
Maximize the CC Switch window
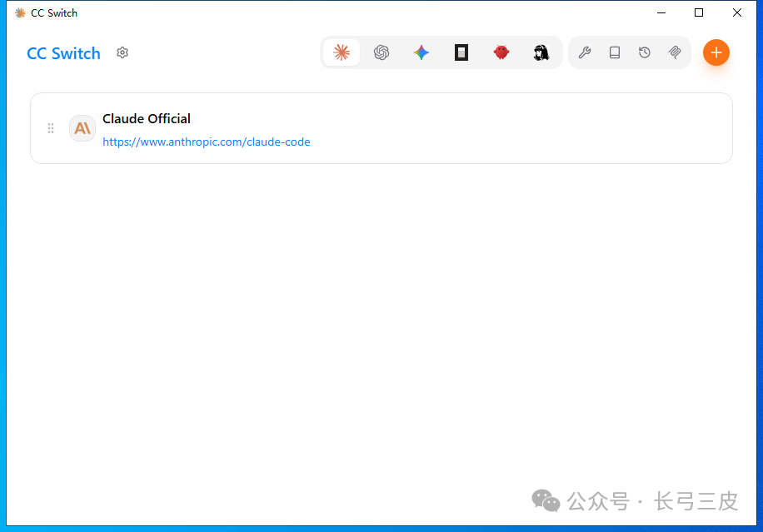(699, 13)
